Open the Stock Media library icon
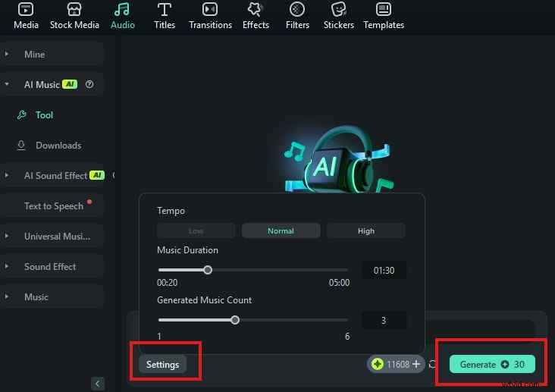This screenshot has height=392, width=555. coord(74,10)
